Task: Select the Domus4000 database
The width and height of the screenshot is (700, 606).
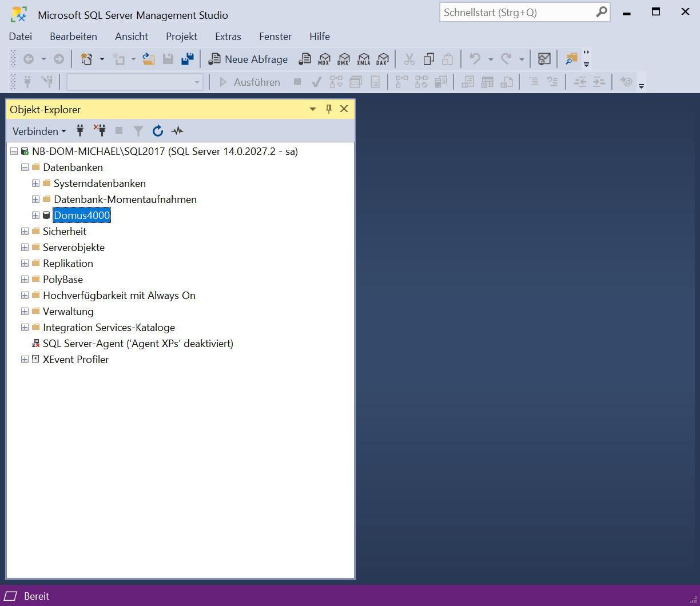Action: pos(82,216)
